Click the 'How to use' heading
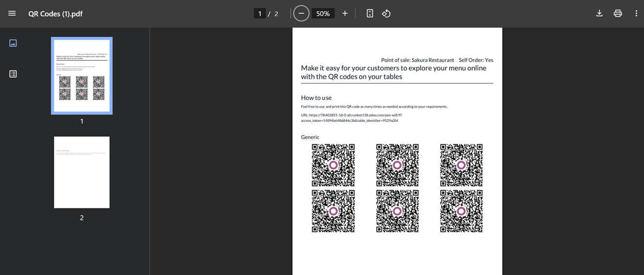The image size is (644, 275). (x=316, y=98)
